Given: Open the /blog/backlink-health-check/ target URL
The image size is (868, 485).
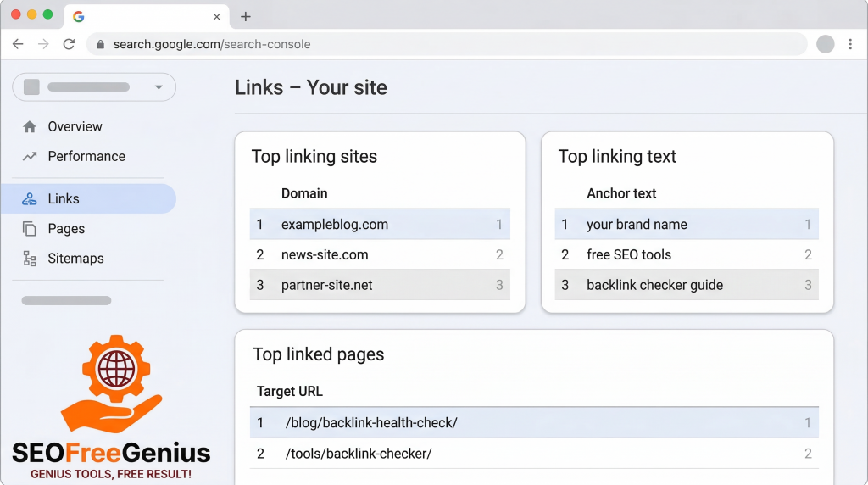Looking at the screenshot, I should [371, 423].
